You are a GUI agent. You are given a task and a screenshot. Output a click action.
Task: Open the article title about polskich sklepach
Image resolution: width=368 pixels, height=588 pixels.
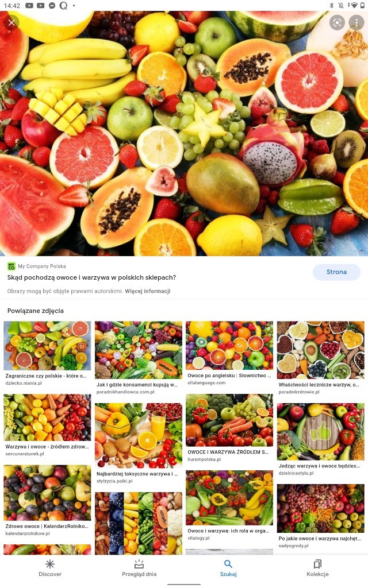91,277
